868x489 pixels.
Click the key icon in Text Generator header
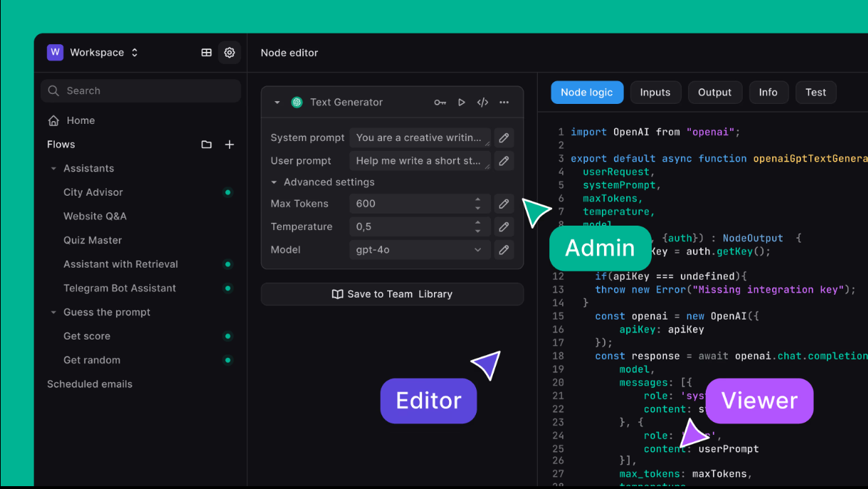(x=440, y=102)
